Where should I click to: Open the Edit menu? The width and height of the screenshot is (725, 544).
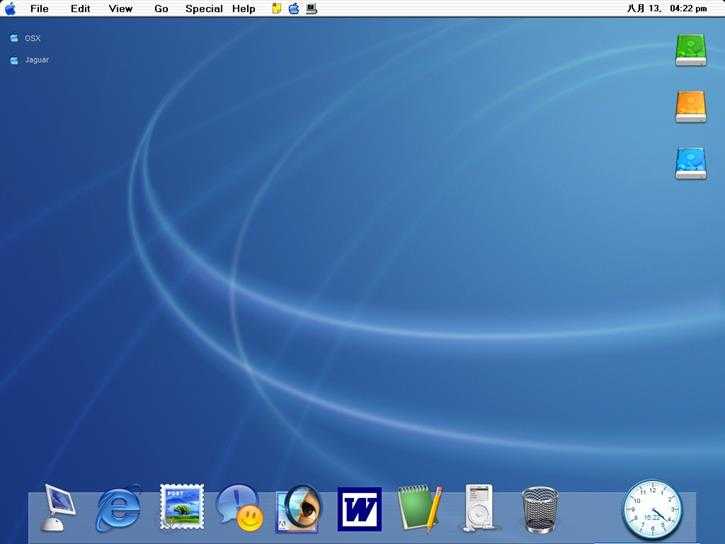click(x=80, y=9)
